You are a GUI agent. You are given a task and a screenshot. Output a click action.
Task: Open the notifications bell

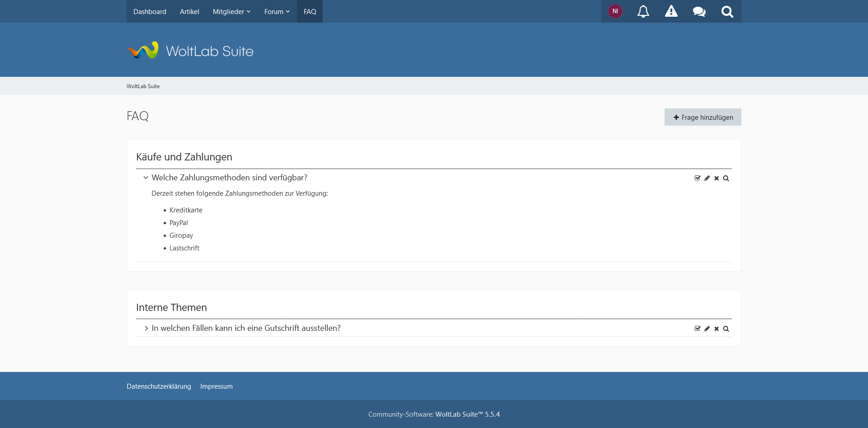[x=643, y=11]
